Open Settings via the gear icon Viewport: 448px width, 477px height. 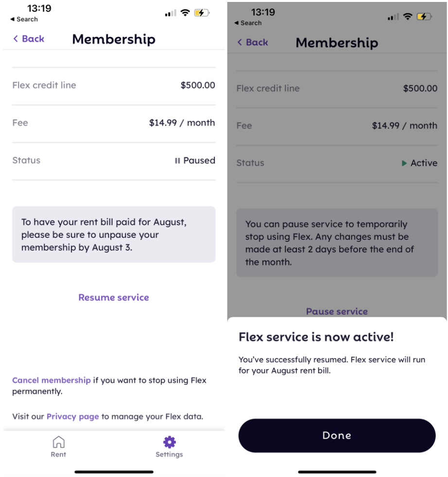click(x=169, y=443)
